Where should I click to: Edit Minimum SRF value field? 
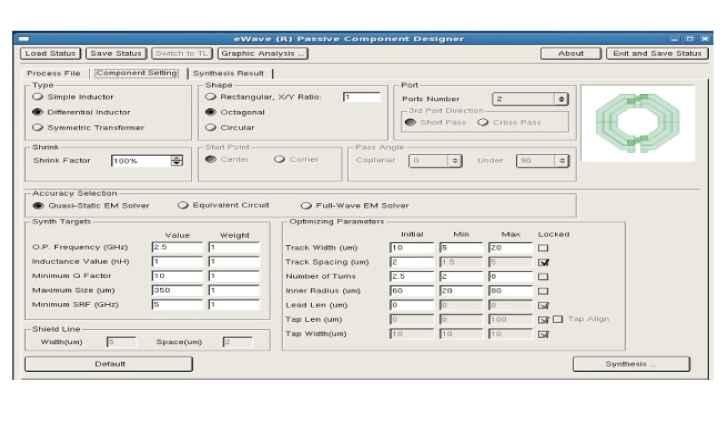(x=177, y=305)
